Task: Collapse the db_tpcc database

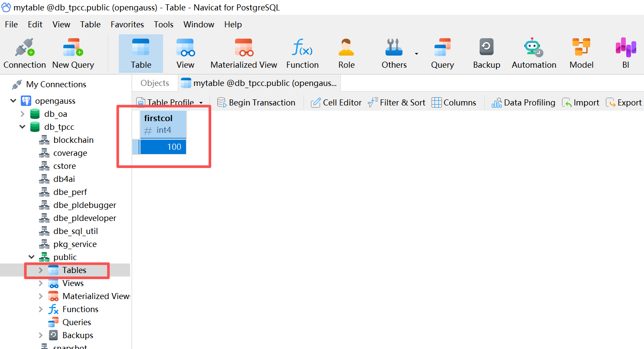Action: 23,127
